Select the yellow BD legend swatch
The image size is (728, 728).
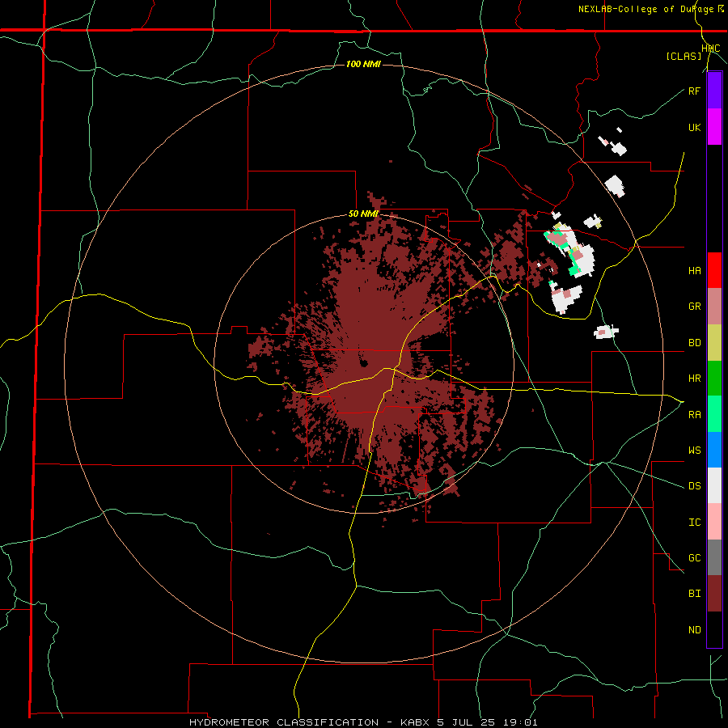[714, 342]
